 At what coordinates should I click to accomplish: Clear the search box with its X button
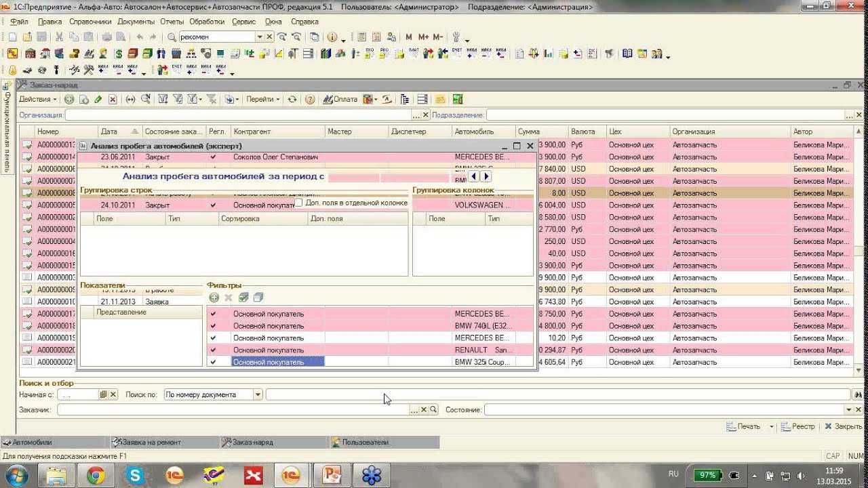(269, 37)
